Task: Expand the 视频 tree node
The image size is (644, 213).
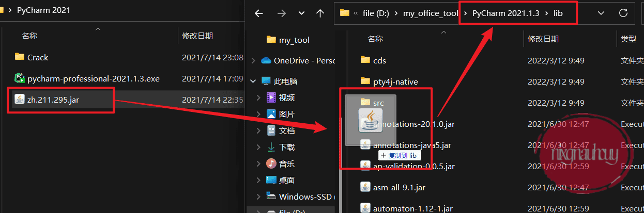Action: coord(258,97)
